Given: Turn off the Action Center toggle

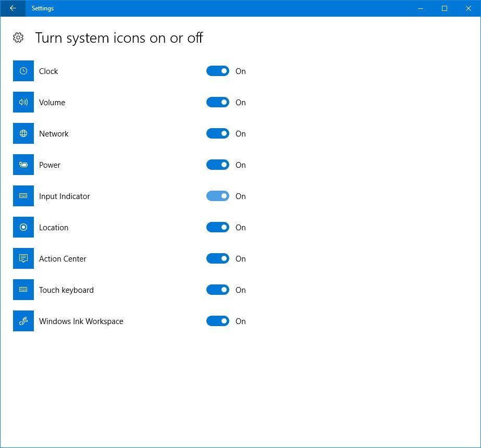Looking at the screenshot, I should [217, 258].
